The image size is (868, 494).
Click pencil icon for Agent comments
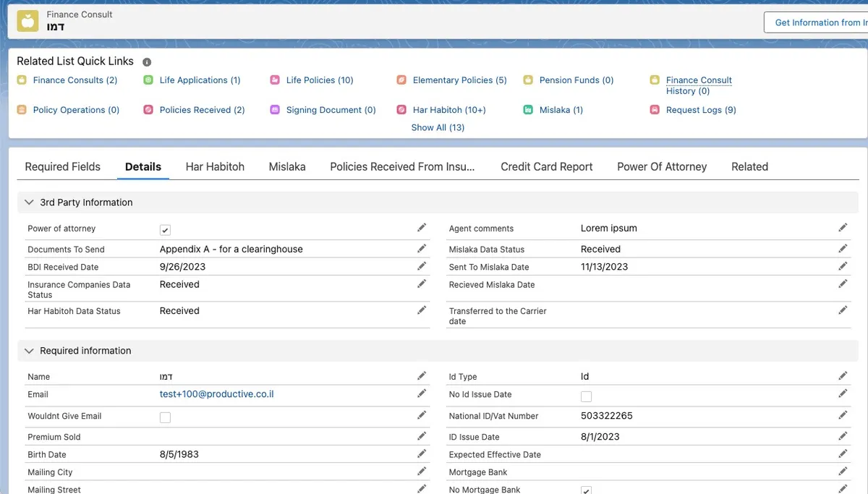point(843,228)
